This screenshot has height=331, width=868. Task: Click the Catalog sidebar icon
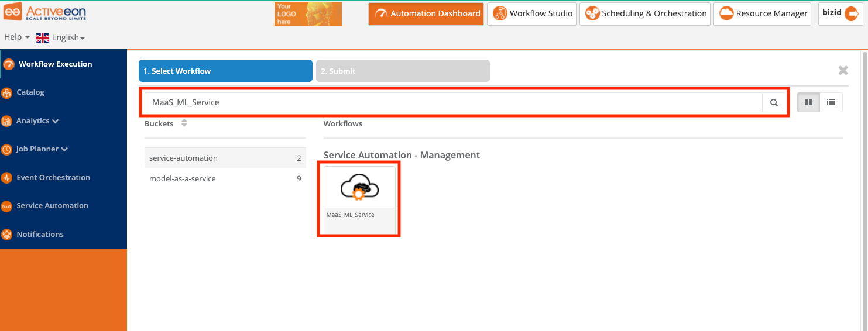point(7,92)
